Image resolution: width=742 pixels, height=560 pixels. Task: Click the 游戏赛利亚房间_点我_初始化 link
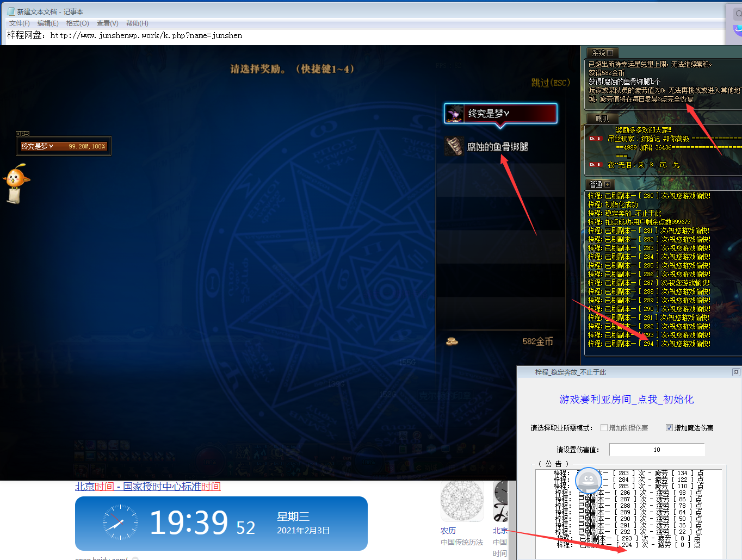coord(627,400)
